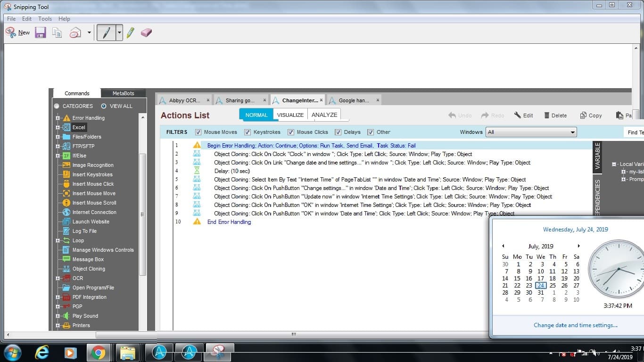Click the Send Snip envelope icon
This screenshot has height=362, width=644.
coord(75,33)
